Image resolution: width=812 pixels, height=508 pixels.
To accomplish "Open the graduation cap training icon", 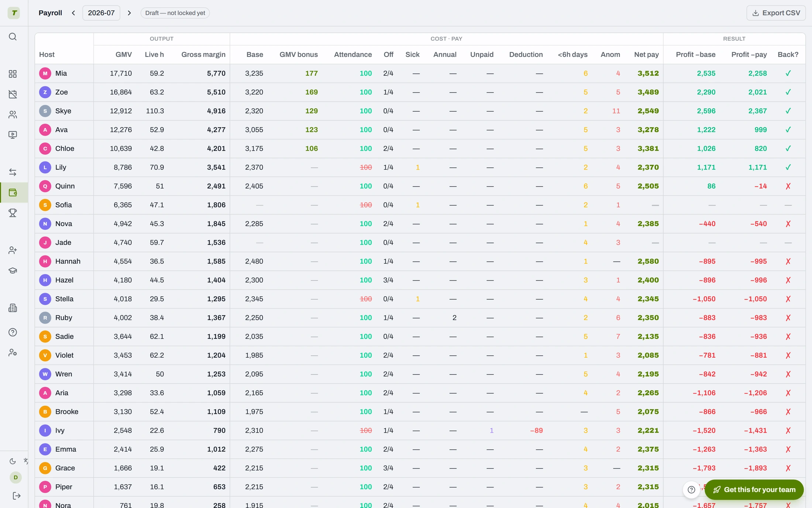I will [x=13, y=270].
